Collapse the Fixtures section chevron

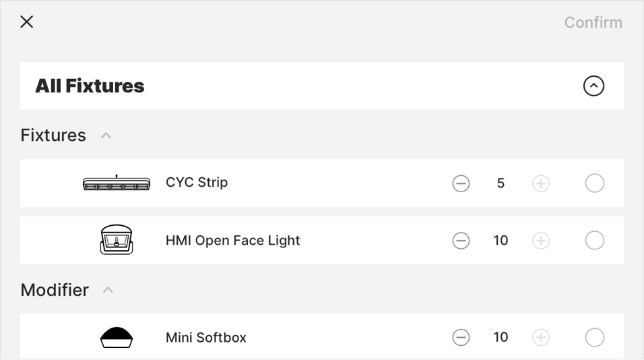[106, 136]
